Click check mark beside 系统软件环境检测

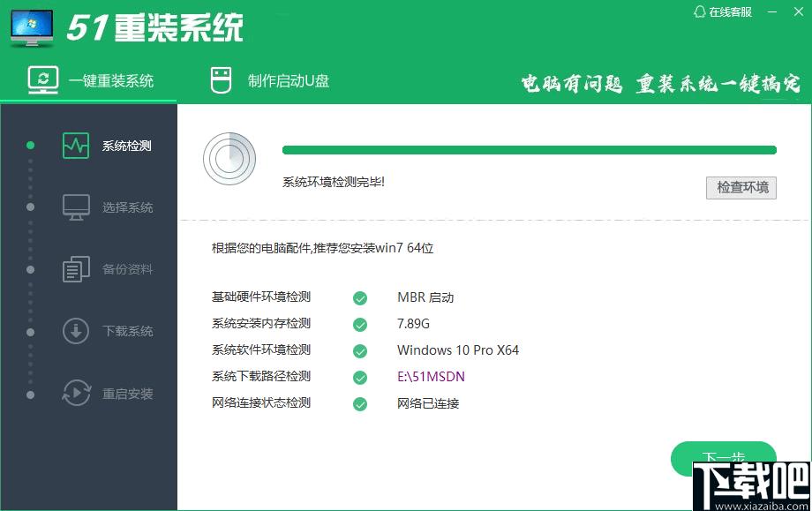point(360,351)
